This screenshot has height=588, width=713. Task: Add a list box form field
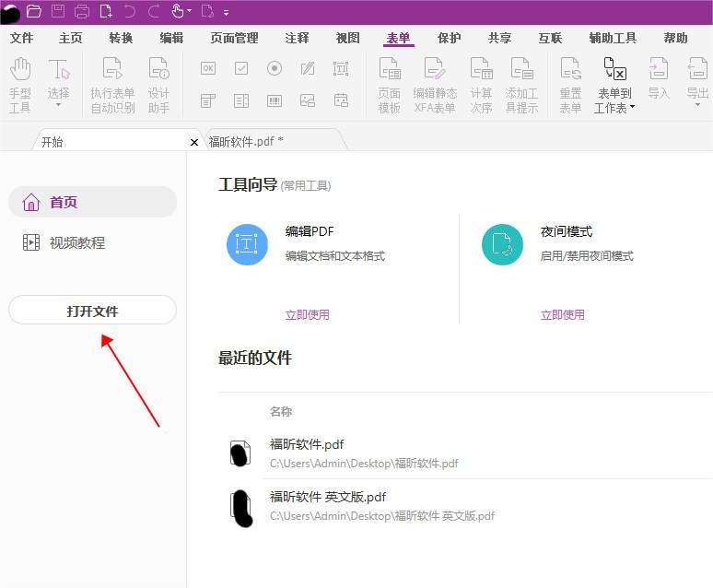[x=241, y=100]
